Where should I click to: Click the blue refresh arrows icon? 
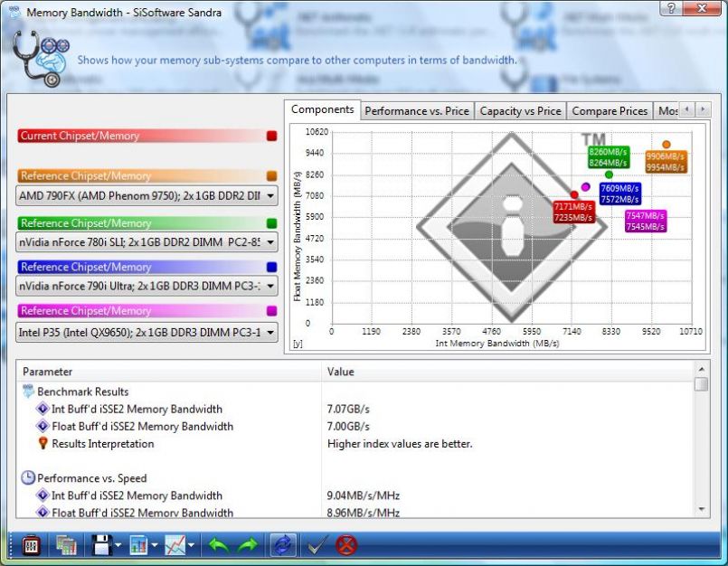coord(282,545)
